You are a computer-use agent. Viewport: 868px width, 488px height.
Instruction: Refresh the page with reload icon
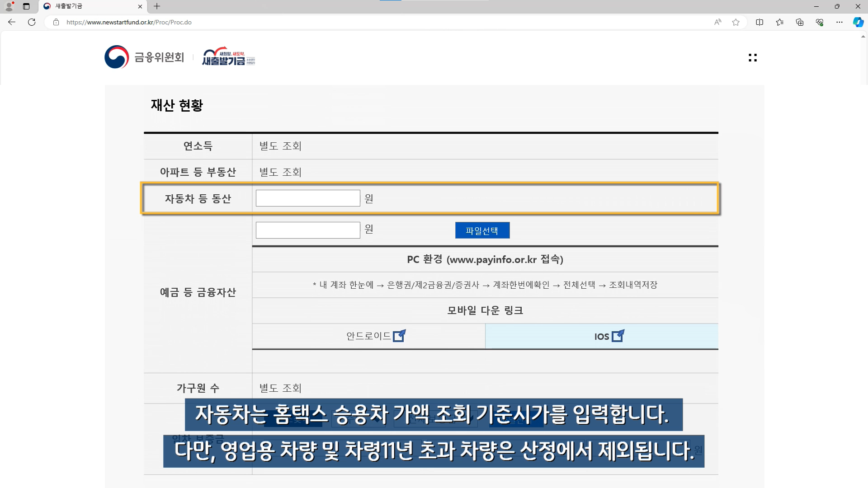[x=32, y=22]
